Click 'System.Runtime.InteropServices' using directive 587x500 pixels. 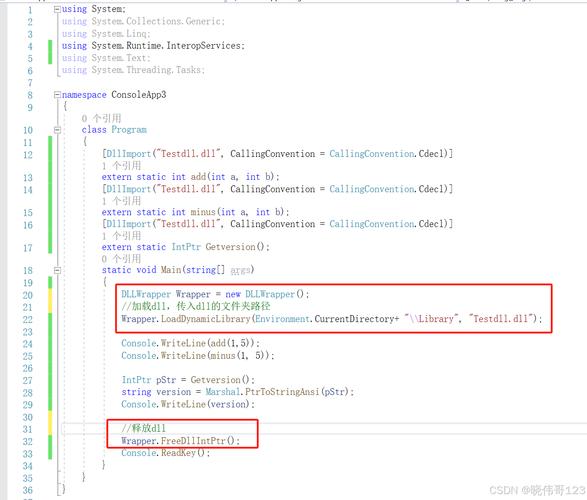[x=167, y=46]
